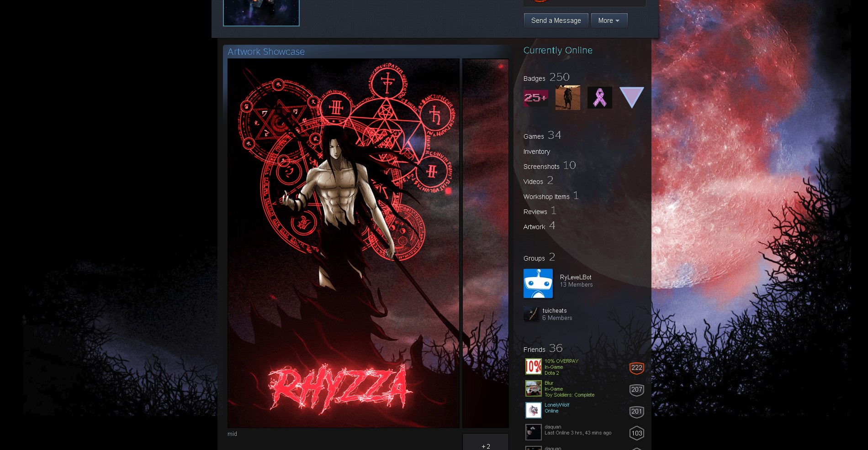Open the Groups 2 link
This screenshot has height=450, width=868.
pos(539,257)
